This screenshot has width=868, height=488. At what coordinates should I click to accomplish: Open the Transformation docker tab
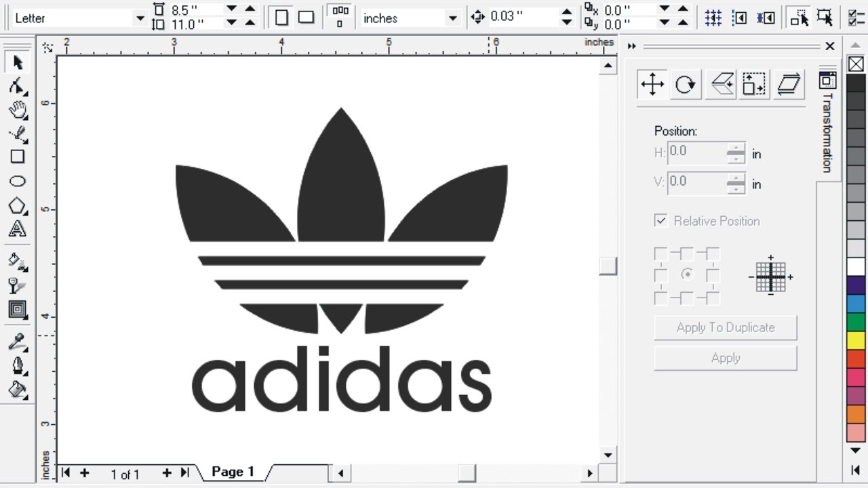(827, 124)
